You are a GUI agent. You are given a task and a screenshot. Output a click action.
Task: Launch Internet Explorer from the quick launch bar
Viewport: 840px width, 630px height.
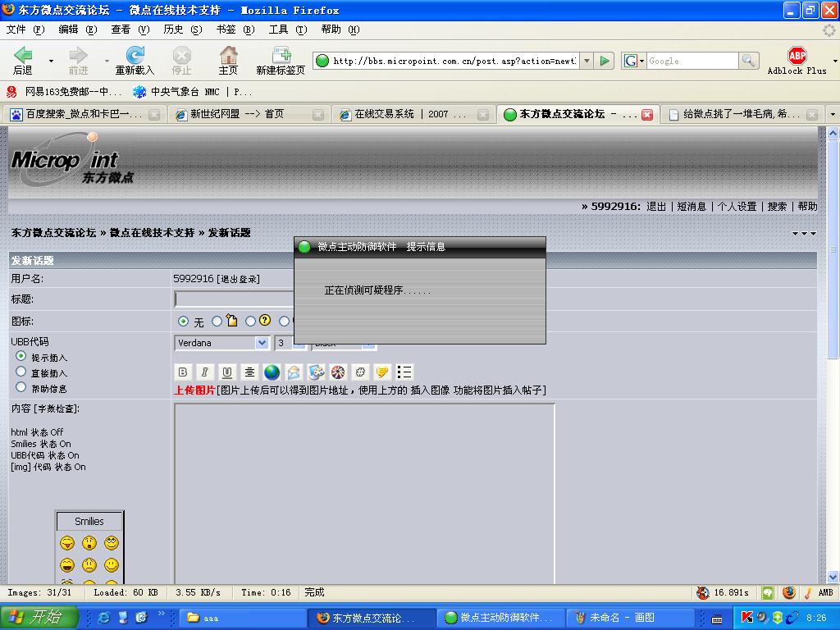coord(104,617)
